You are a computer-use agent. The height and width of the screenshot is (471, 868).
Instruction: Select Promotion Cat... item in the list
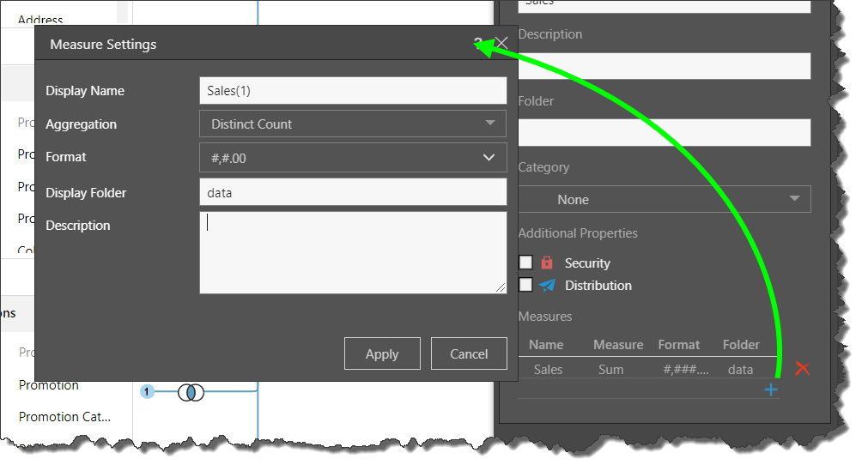64,417
